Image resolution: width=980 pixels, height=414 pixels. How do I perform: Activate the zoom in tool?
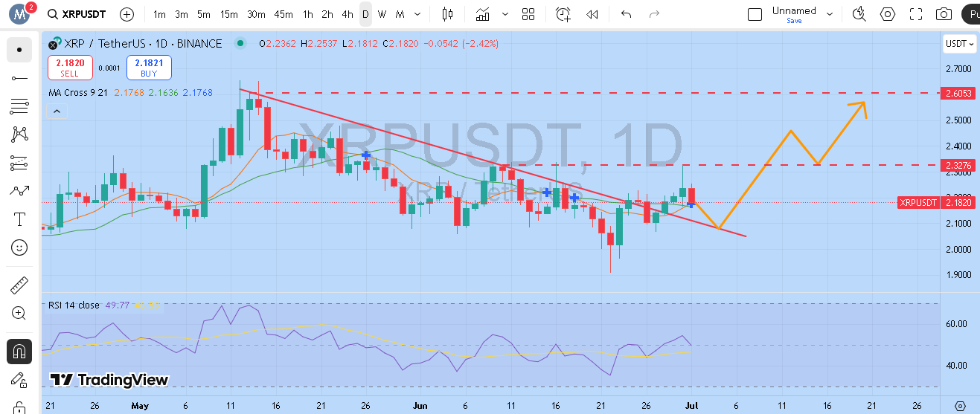tap(19, 314)
